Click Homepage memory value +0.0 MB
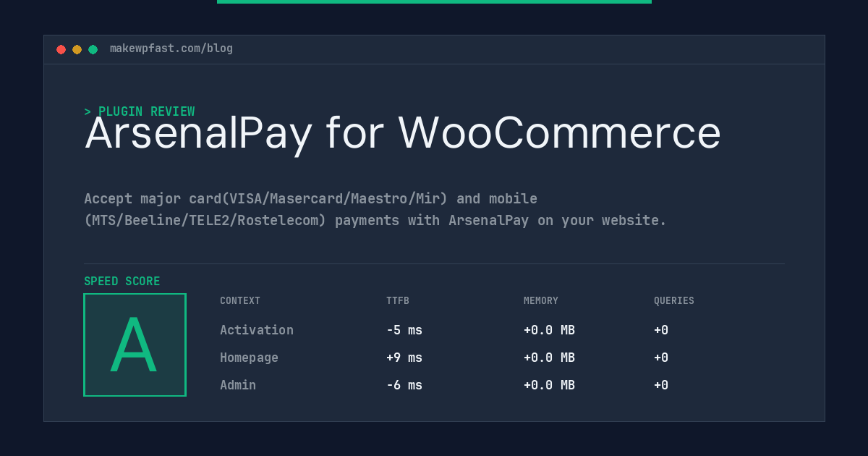Viewport: 868px width, 456px height. tap(549, 358)
